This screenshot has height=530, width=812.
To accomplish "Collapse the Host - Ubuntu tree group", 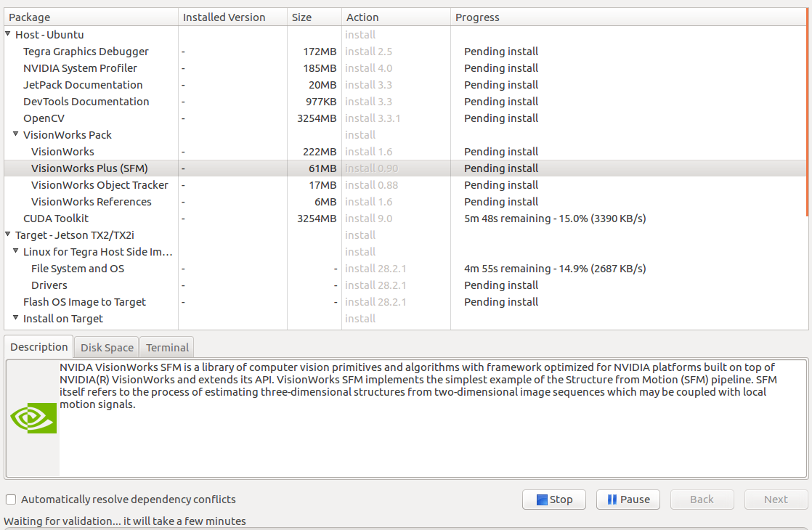I will point(8,33).
